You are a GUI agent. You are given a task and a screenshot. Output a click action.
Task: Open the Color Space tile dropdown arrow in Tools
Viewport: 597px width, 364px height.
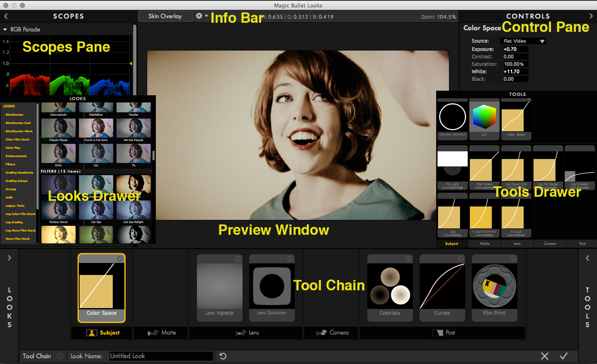click(528, 100)
